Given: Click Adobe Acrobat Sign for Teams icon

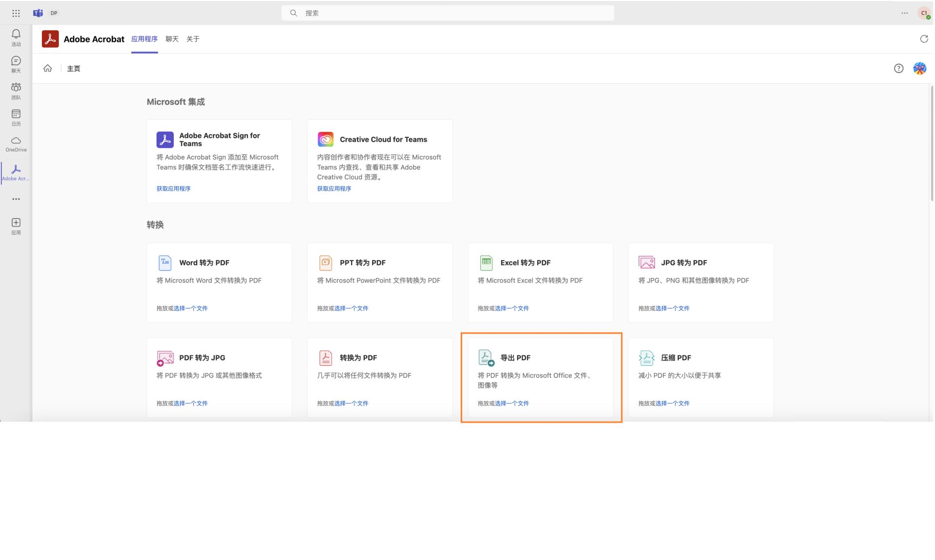Looking at the screenshot, I should (x=165, y=139).
